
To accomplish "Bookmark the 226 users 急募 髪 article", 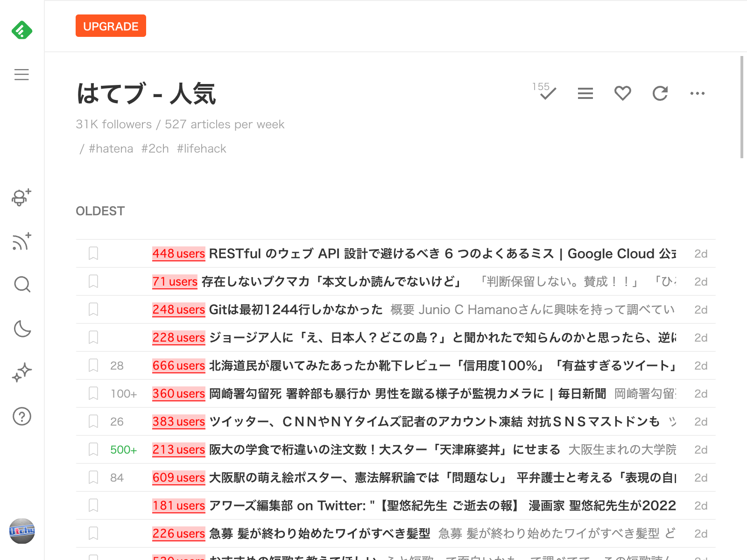I will point(93,533).
